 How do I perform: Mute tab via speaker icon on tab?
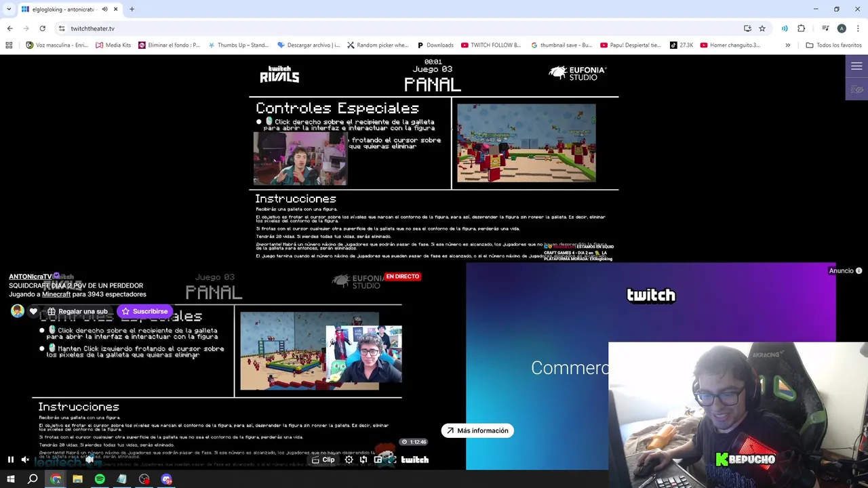(104, 9)
